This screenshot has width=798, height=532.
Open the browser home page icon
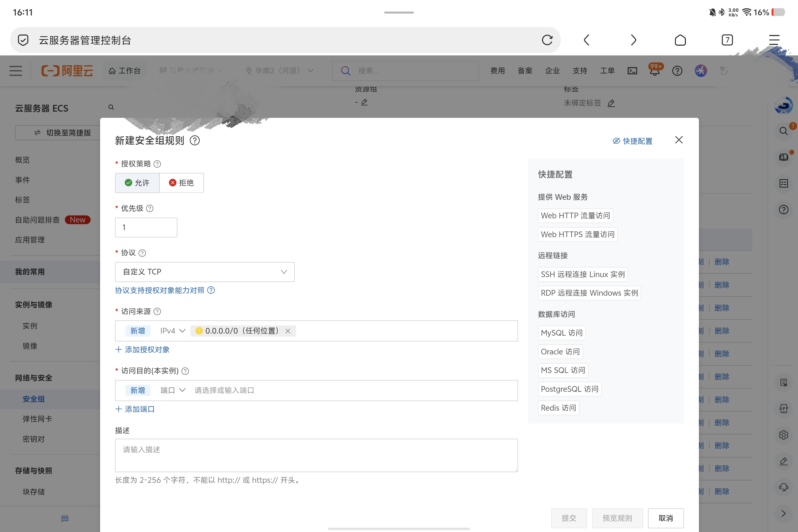pyautogui.click(x=680, y=40)
